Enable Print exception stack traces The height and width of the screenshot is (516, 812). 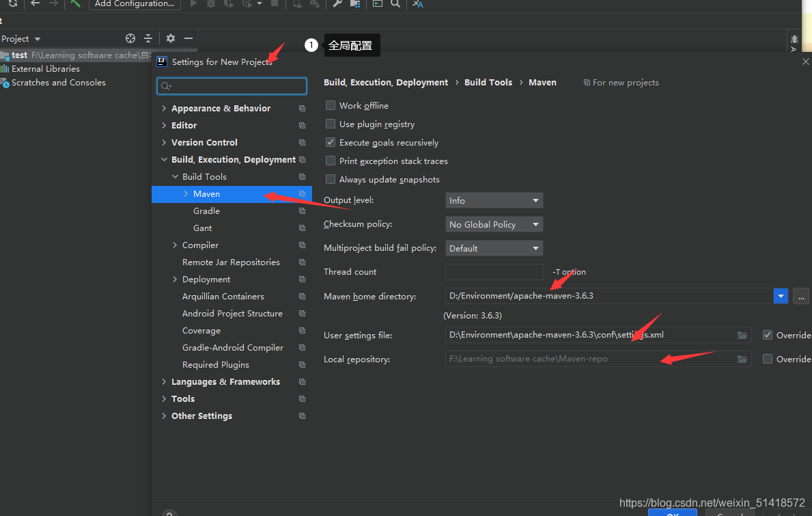pos(331,161)
